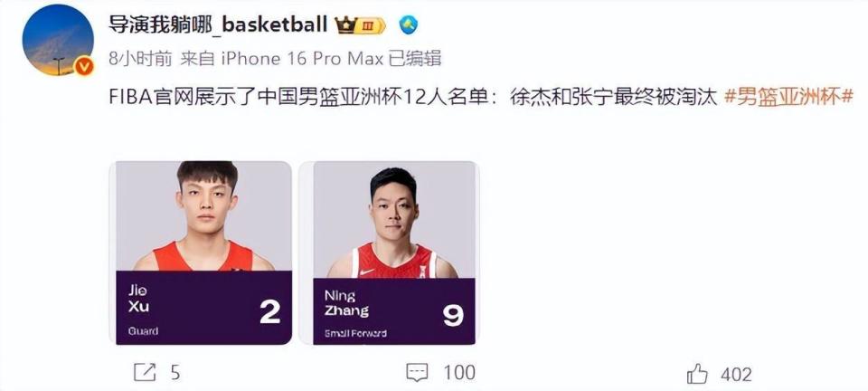
Task: Click the 8小时前 post timestamp
Action: point(140,59)
